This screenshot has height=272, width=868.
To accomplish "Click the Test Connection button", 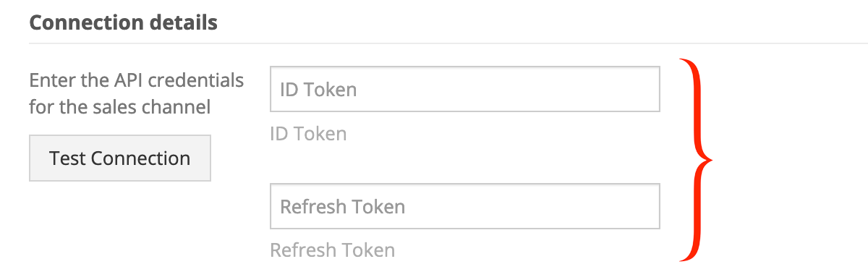I will coord(120,158).
